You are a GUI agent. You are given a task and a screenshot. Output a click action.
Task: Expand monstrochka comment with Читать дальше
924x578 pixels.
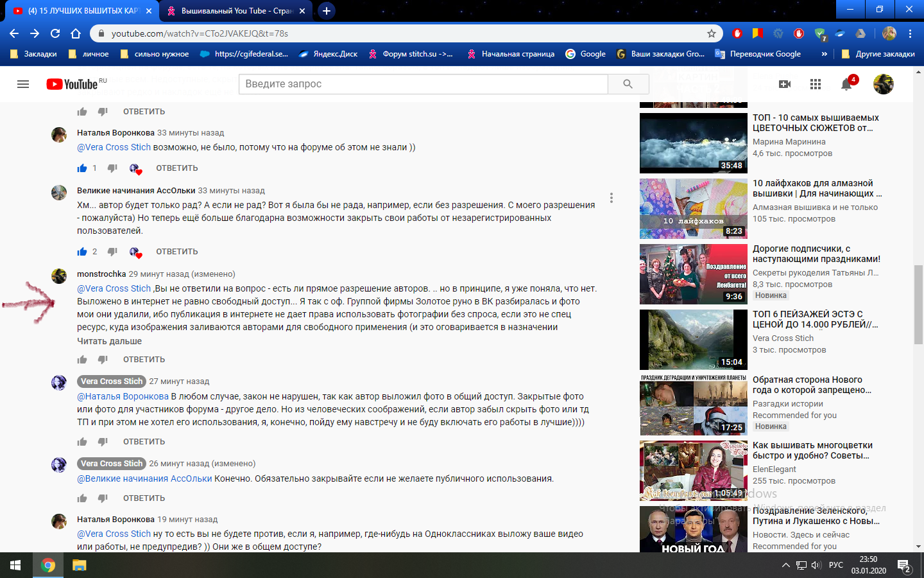click(109, 341)
